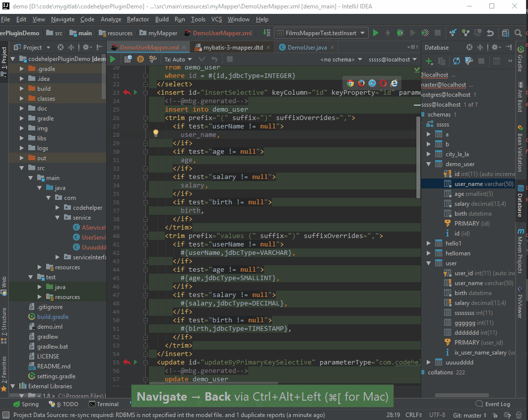
Task: Open query history icon in editor toolbar
Action: pos(128,59)
